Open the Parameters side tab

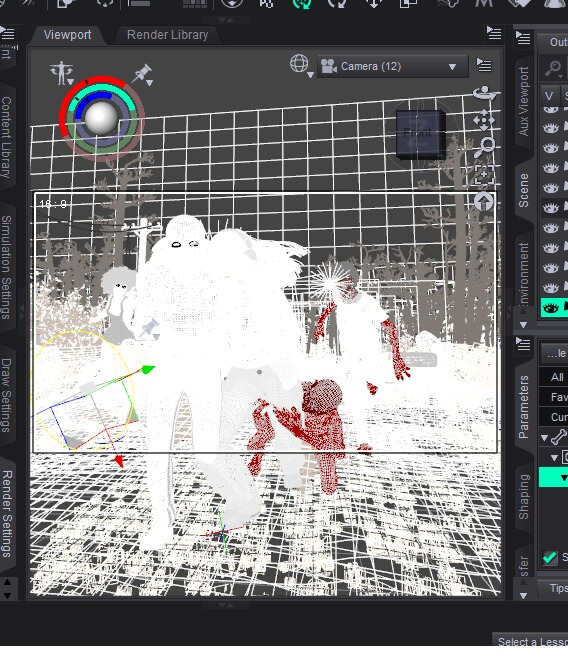523,406
